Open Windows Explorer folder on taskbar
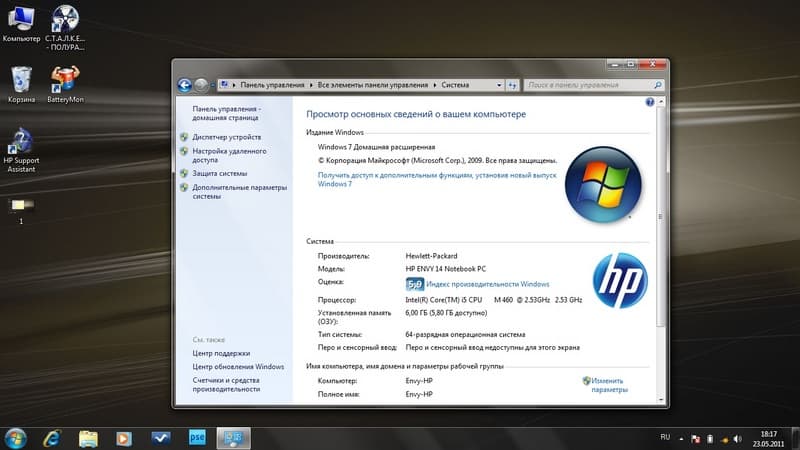800x450 pixels. point(88,438)
